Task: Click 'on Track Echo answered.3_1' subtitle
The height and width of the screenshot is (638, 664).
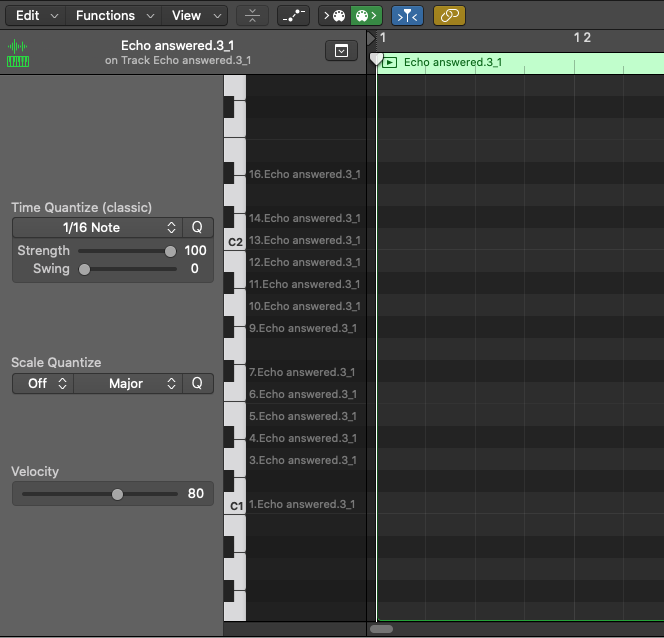Action: (178, 61)
